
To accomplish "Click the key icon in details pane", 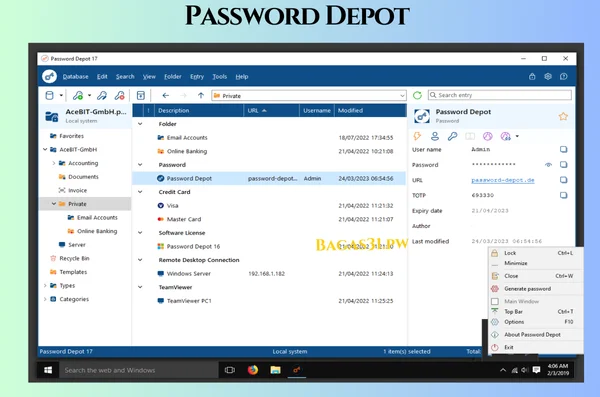I will 452,136.
